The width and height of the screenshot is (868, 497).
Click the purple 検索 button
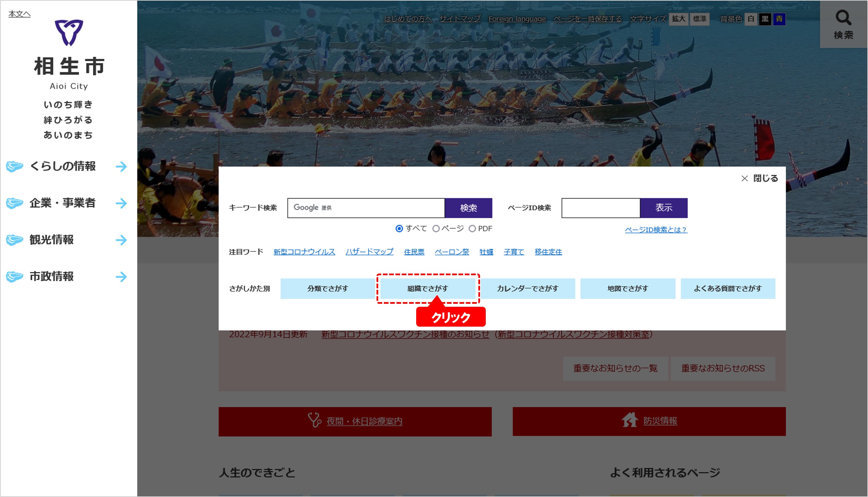pos(469,208)
